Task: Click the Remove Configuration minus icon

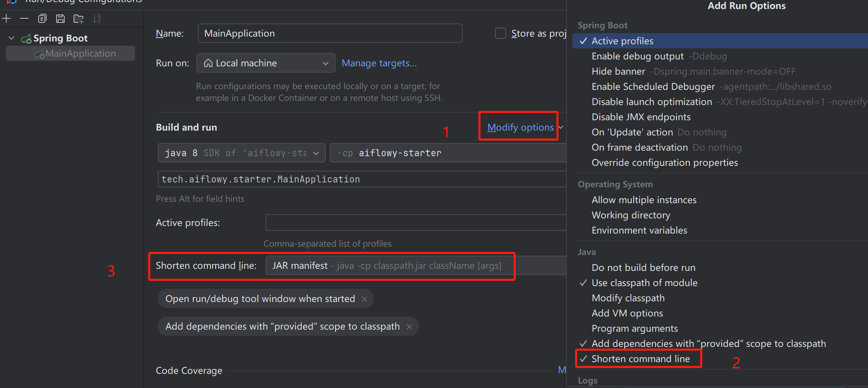Action: pyautogui.click(x=24, y=19)
